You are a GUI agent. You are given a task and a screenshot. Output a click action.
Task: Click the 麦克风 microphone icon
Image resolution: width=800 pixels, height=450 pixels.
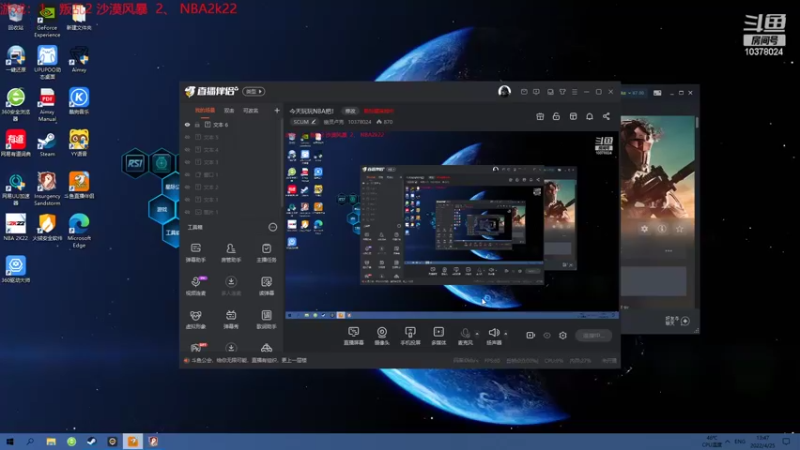[465, 333]
